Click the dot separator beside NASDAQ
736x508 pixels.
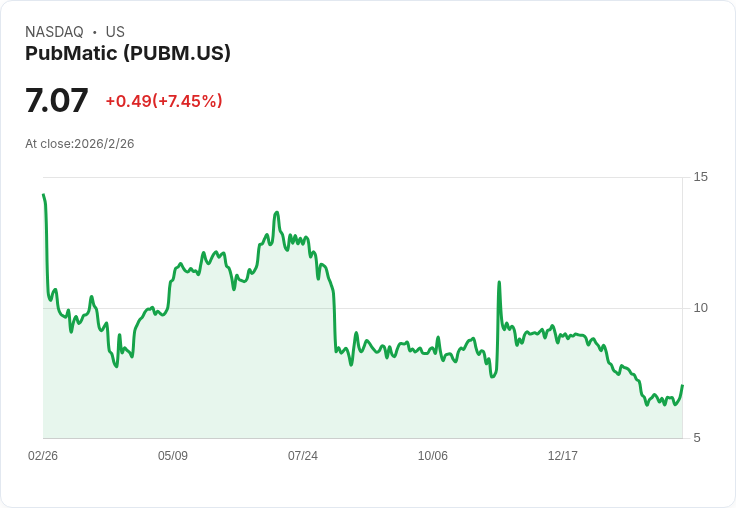(x=95, y=32)
